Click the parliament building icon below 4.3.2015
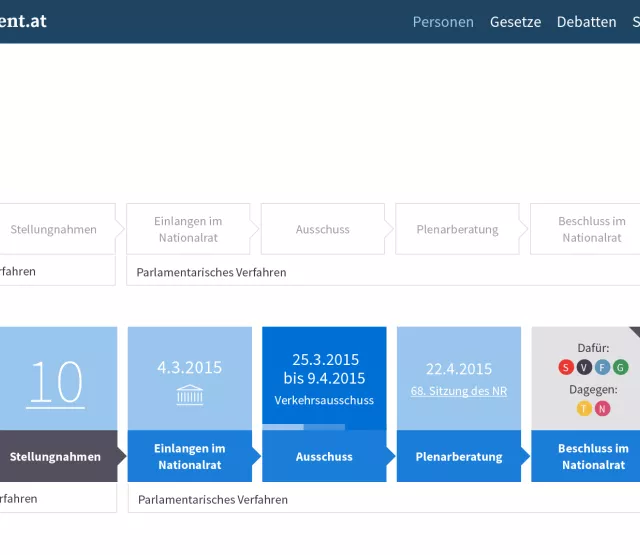The image size is (640, 555). (x=189, y=396)
